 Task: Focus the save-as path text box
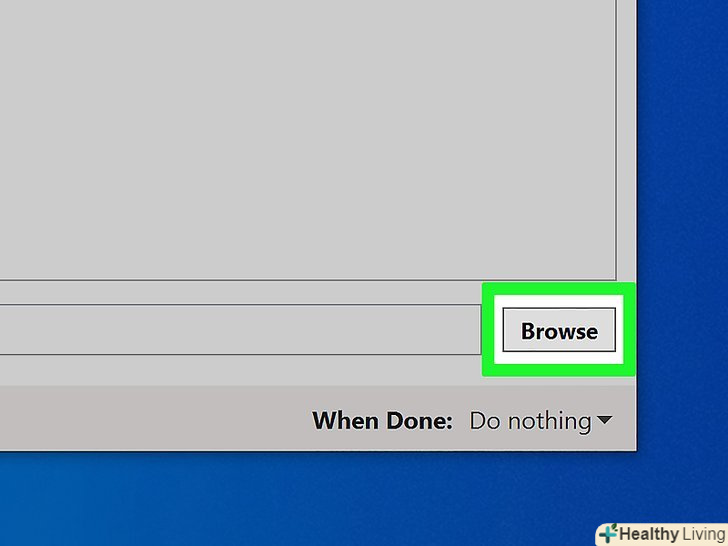pos(240,330)
